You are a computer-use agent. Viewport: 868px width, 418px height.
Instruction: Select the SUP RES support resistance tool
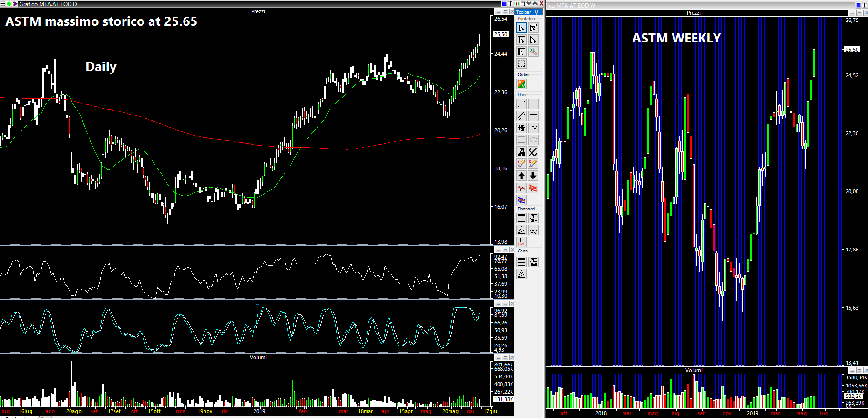[x=521, y=128]
